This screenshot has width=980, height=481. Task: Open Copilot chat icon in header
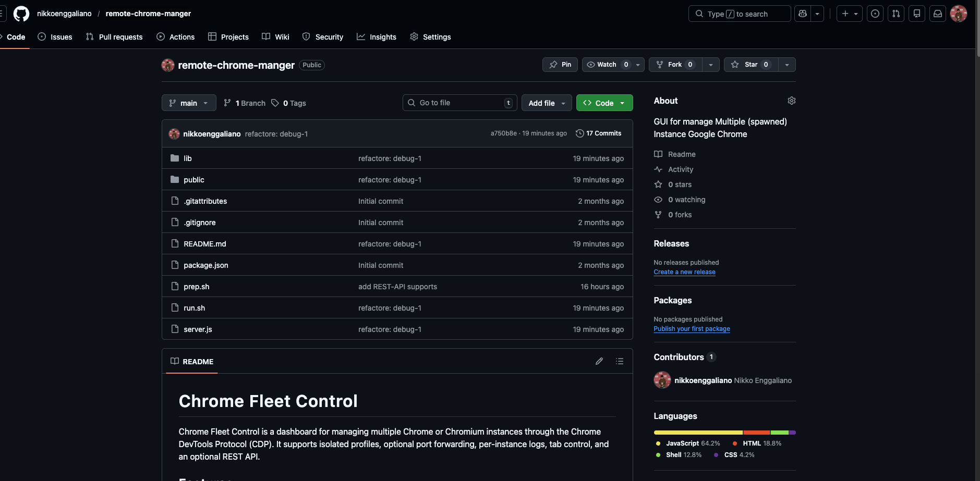[803, 14]
